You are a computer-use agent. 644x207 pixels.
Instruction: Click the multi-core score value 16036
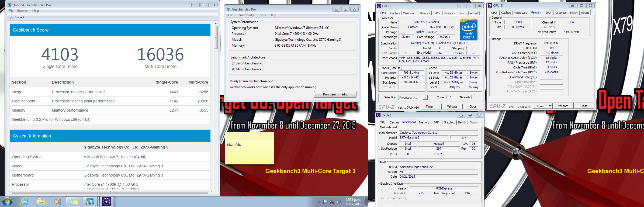tap(161, 54)
